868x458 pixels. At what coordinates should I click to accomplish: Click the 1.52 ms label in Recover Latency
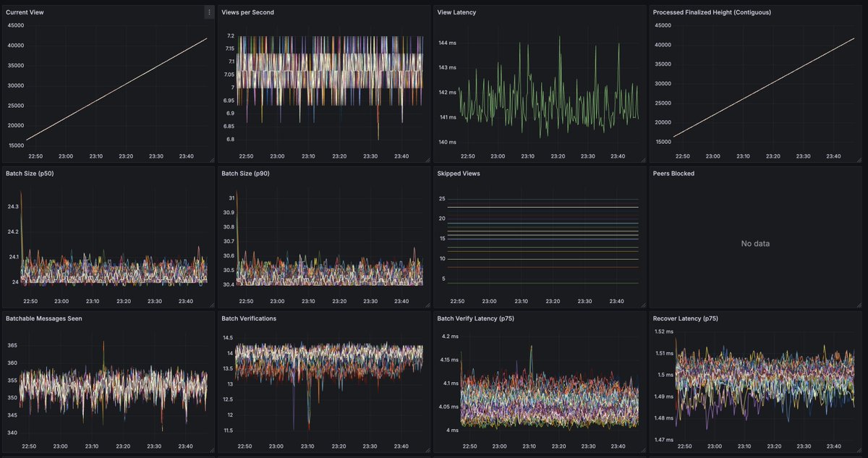click(663, 331)
